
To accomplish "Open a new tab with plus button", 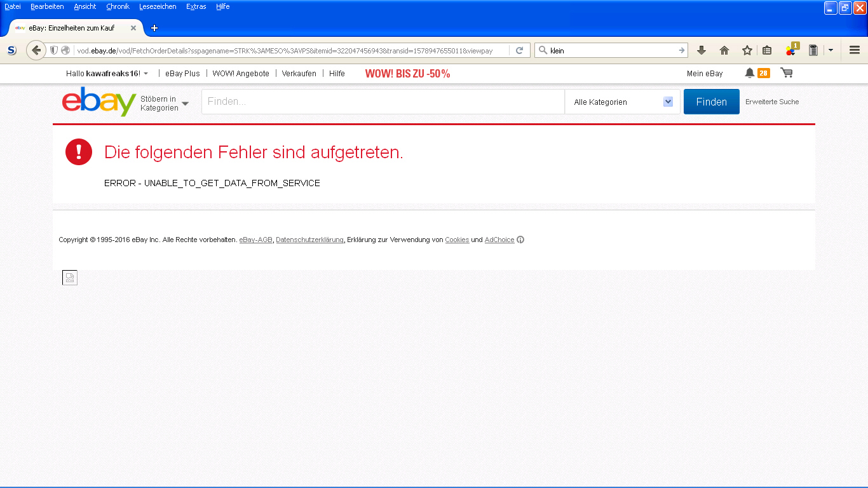I will [x=154, y=28].
